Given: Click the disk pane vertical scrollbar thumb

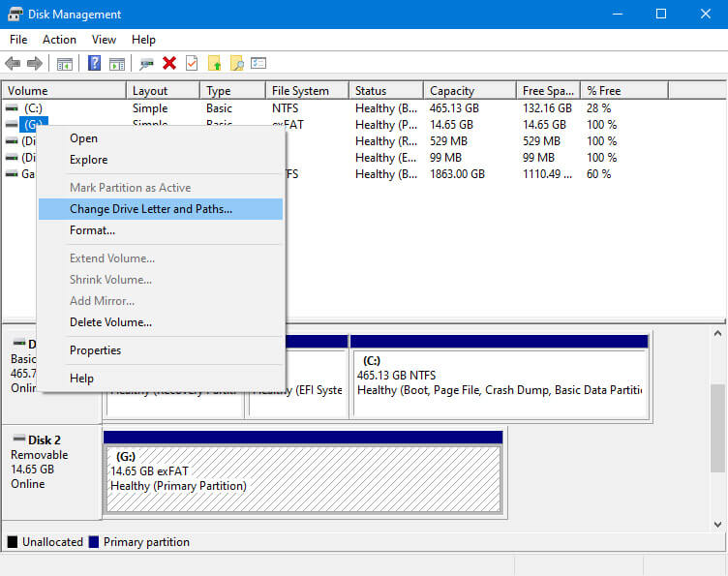Looking at the screenshot, I should pyautogui.click(x=717, y=428).
